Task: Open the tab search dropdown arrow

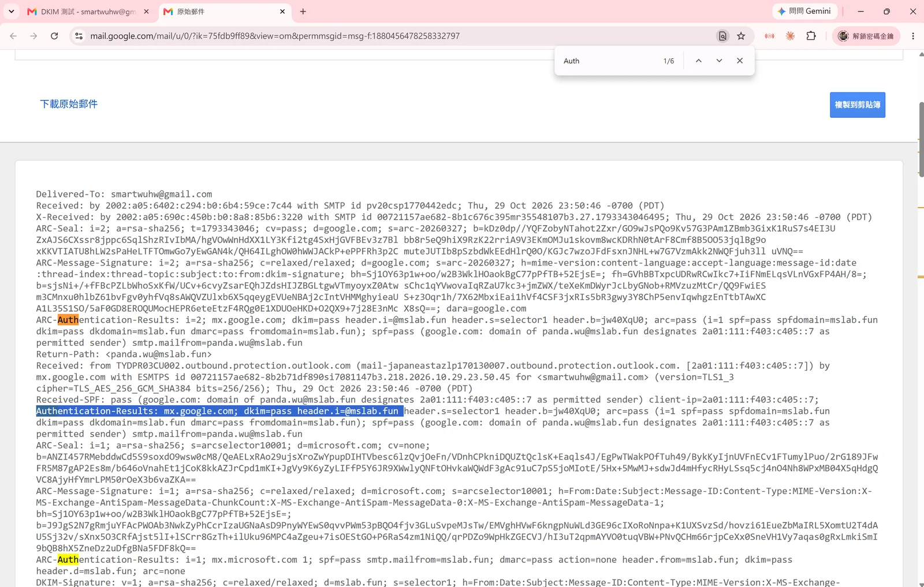Action: (x=11, y=12)
